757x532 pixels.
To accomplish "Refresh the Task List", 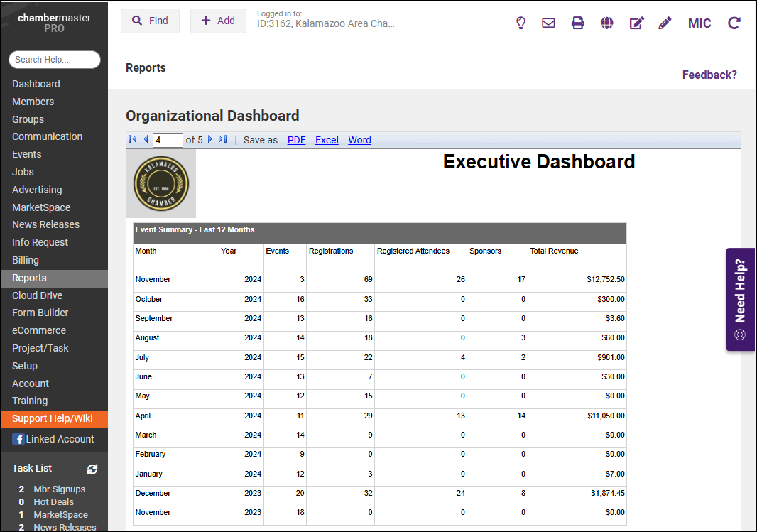I will pos(92,469).
